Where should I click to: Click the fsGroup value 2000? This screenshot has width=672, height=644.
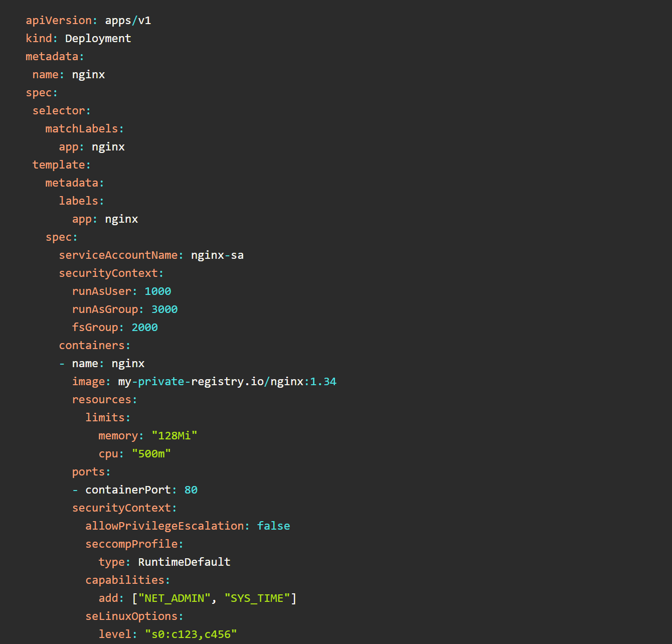tap(144, 328)
